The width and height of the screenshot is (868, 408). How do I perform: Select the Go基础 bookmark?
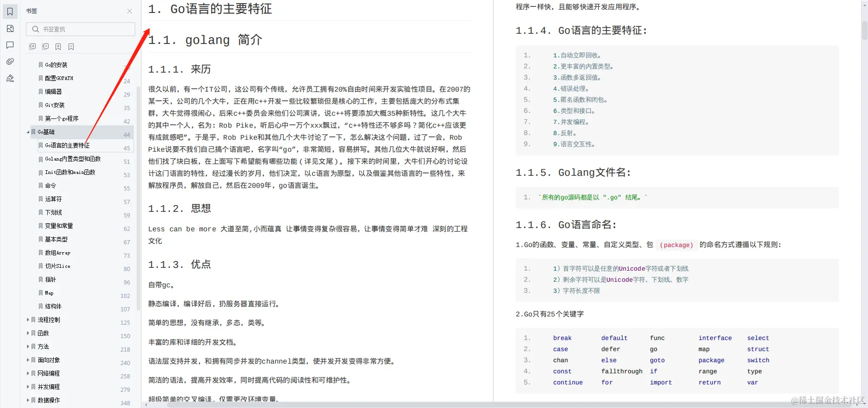point(46,132)
